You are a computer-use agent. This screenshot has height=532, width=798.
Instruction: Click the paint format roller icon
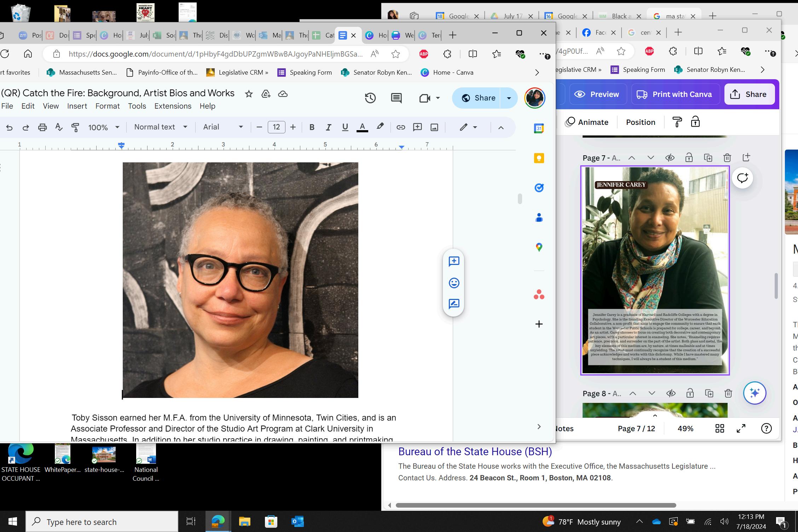pos(75,127)
